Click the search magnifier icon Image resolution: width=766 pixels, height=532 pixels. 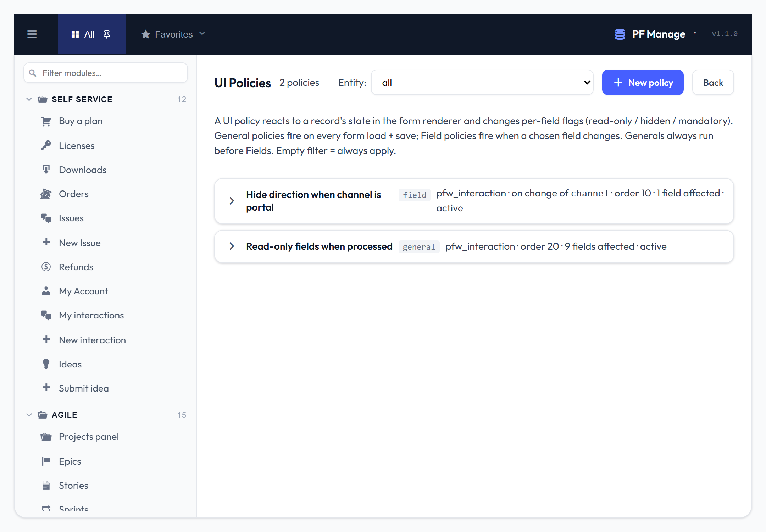pos(33,73)
